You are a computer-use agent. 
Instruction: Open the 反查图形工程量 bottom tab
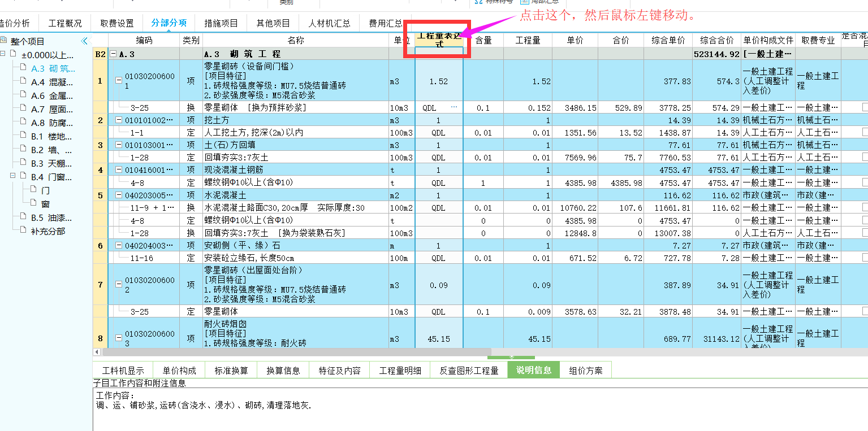click(469, 371)
